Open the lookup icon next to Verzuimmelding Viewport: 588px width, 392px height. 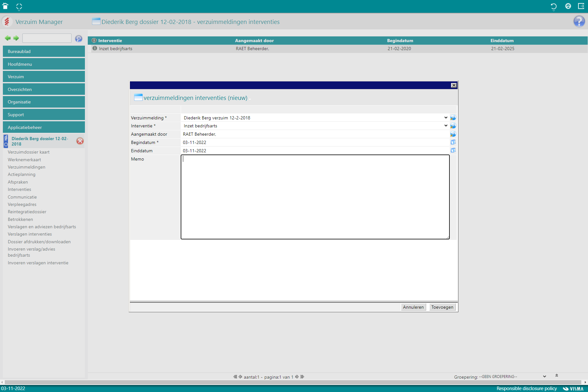453,117
